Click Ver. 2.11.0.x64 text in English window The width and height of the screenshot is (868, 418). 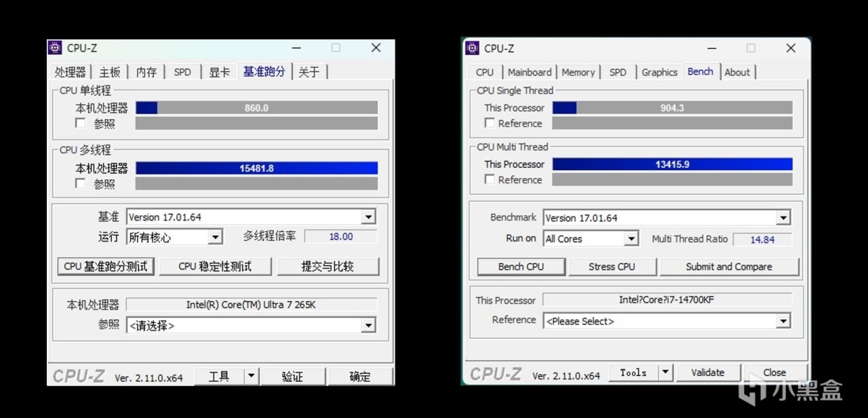pyautogui.click(x=566, y=375)
